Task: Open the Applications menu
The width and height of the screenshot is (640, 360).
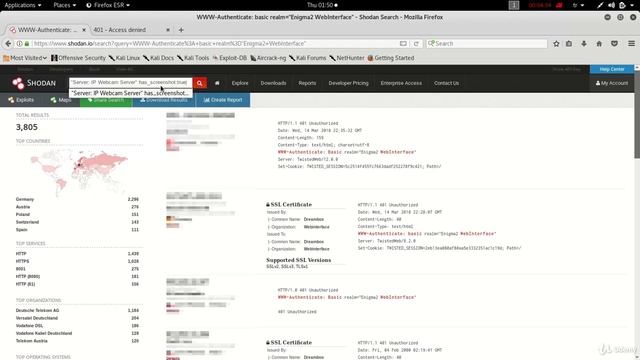Action: pos(22,5)
